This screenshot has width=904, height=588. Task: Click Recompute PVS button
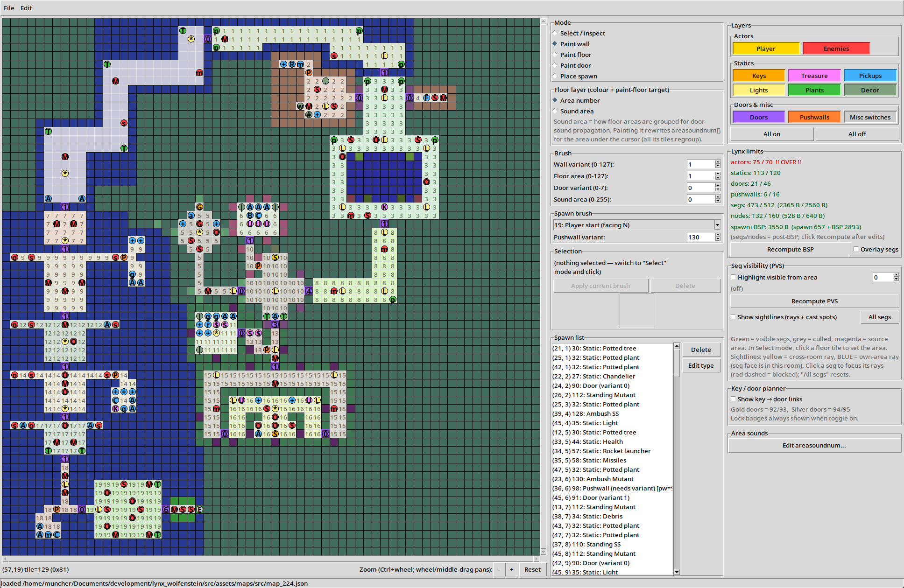coord(815,301)
